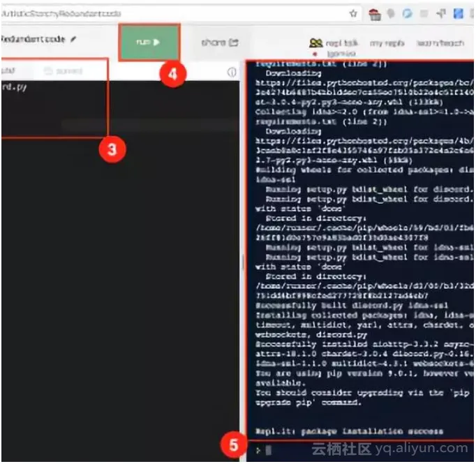This screenshot has width=476, height=464.
Task: Bookmark the page with the star icon
Action: 353,13
